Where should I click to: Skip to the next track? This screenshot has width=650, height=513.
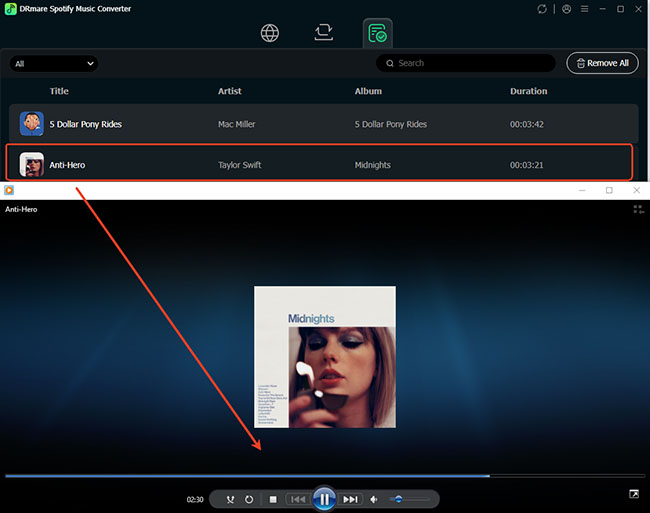click(x=350, y=499)
